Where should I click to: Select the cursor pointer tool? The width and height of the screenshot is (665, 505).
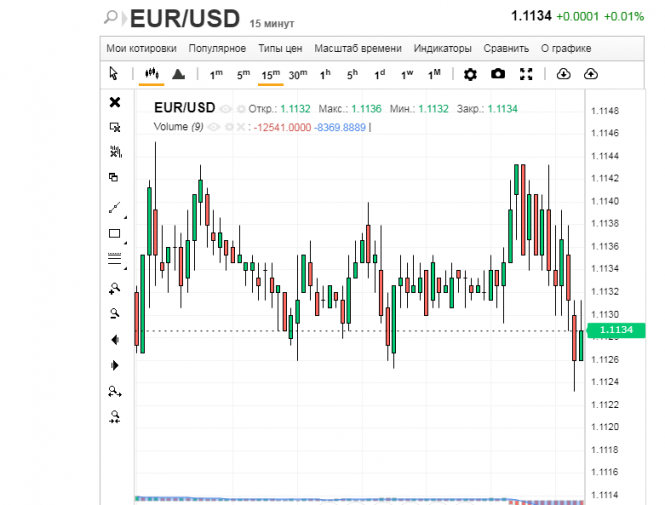point(114,74)
